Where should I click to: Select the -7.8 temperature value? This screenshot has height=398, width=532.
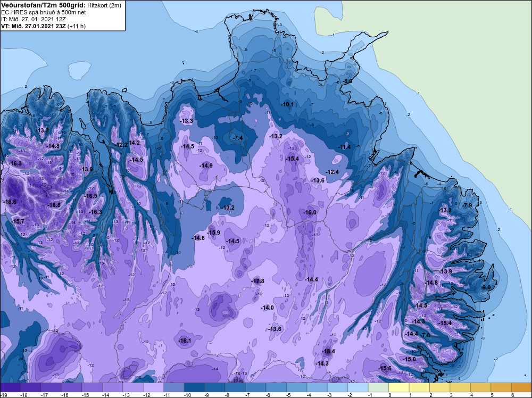click(x=425, y=335)
